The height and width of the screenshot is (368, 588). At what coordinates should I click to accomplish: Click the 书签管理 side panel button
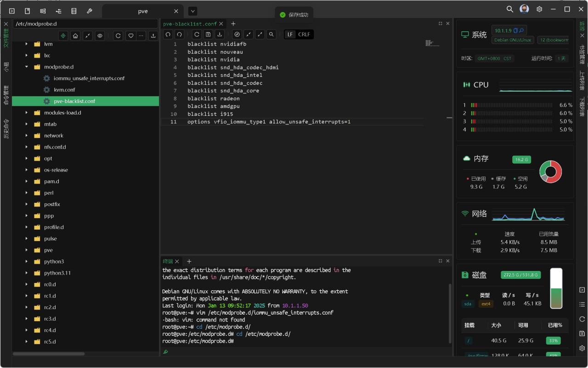click(582, 55)
